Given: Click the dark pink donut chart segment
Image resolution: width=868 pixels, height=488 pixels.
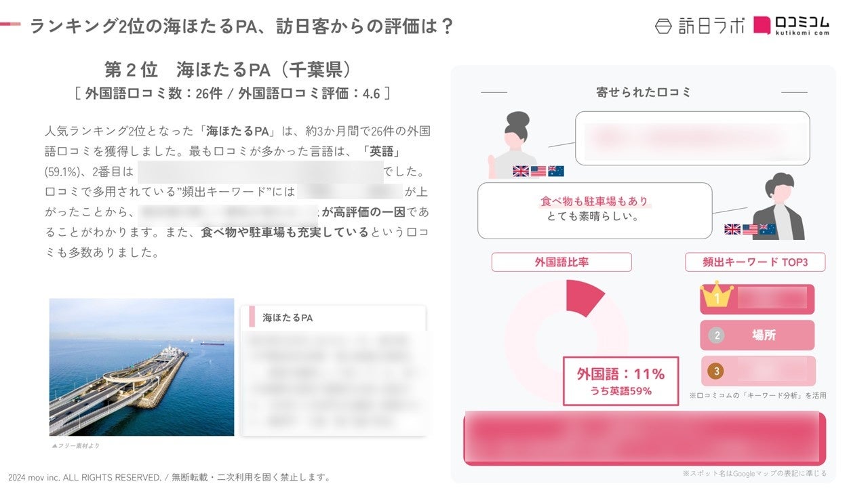Looking at the screenshot, I should coord(585,297).
